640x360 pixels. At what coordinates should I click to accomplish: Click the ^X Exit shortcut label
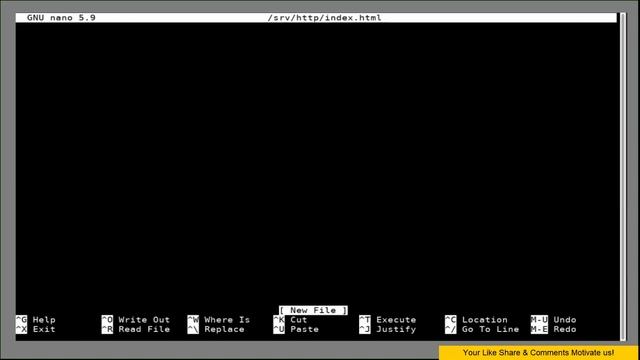[36, 329]
